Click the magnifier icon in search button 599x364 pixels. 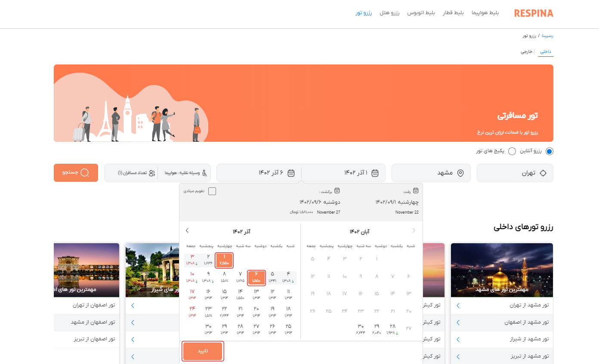[85, 173]
